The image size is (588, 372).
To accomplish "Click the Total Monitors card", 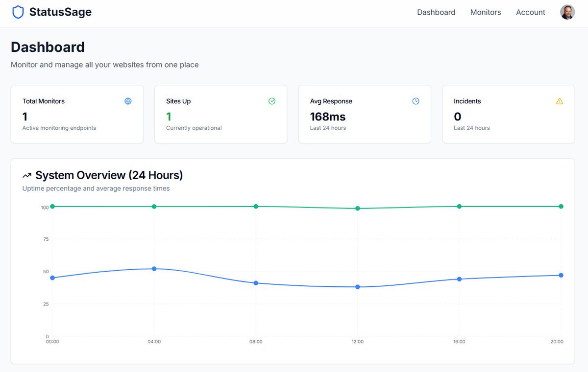I will pyautogui.click(x=77, y=114).
